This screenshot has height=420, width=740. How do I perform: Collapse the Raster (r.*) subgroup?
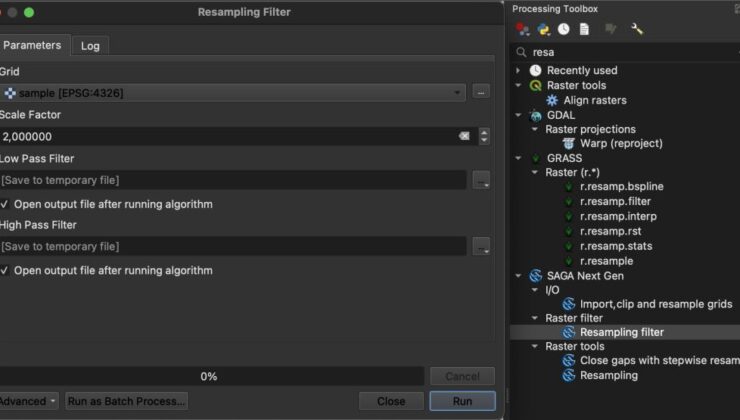[x=535, y=172]
